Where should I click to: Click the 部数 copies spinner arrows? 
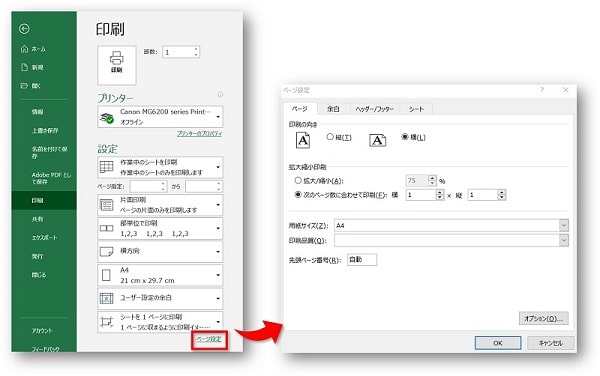(196, 52)
